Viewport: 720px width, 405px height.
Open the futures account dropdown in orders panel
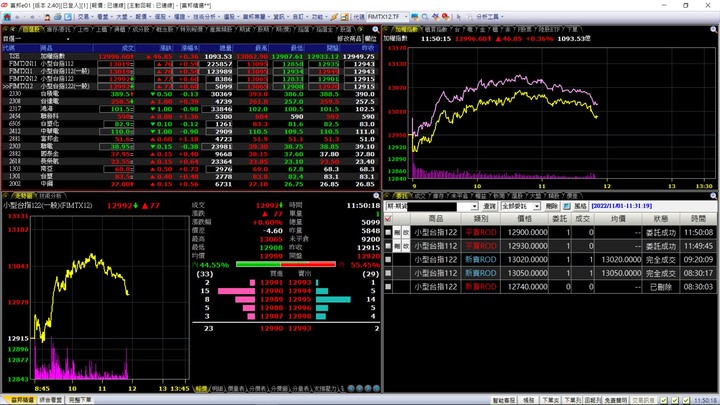pos(474,207)
